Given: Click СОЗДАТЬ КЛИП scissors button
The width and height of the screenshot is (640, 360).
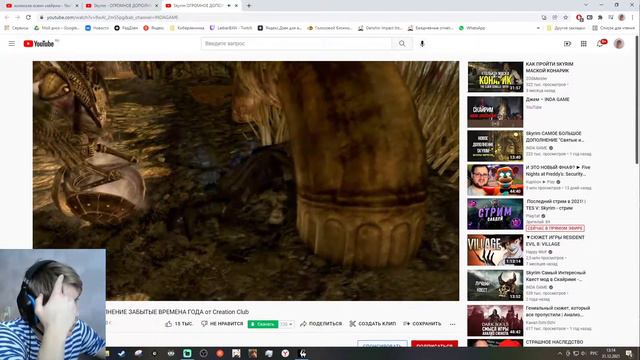Looking at the screenshot, I should pyautogui.click(x=373, y=324).
